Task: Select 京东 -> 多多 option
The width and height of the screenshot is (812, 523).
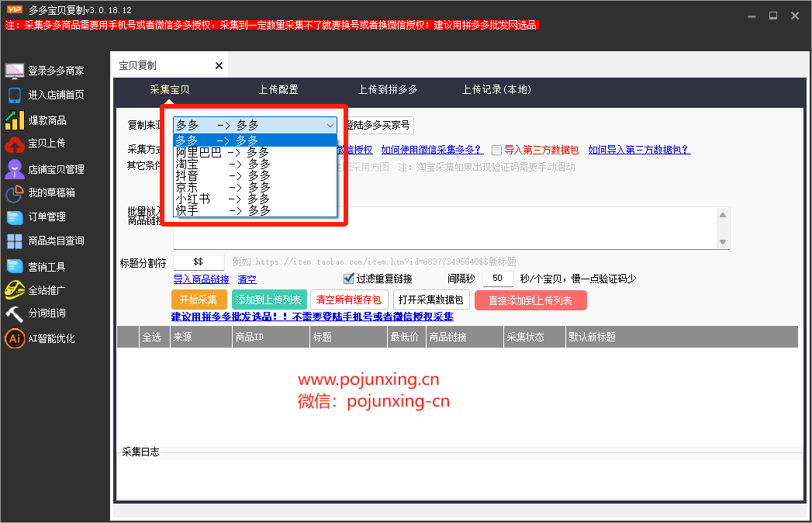Action: [255, 187]
